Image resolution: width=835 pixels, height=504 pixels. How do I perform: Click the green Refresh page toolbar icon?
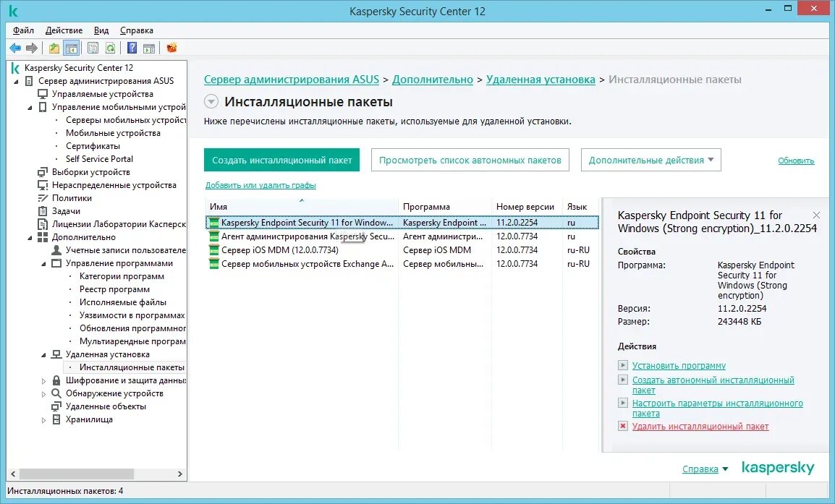point(110,48)
